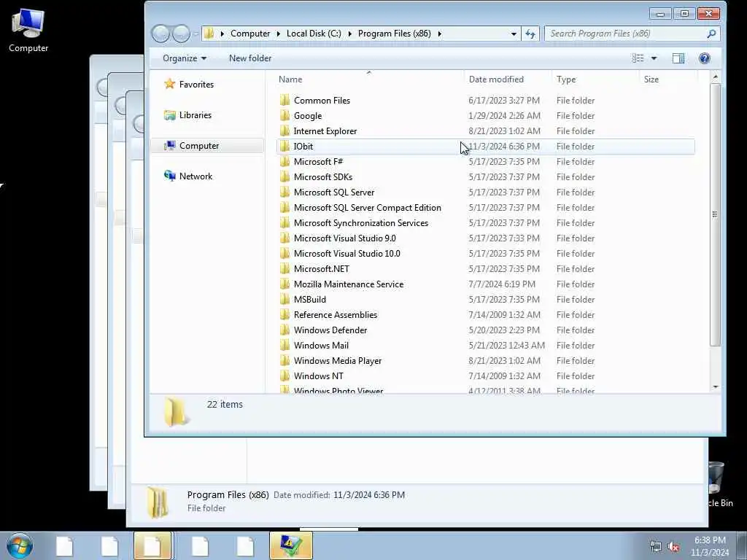Click the taskbar clock showing 6:38 PM

(x=710, y=546)
